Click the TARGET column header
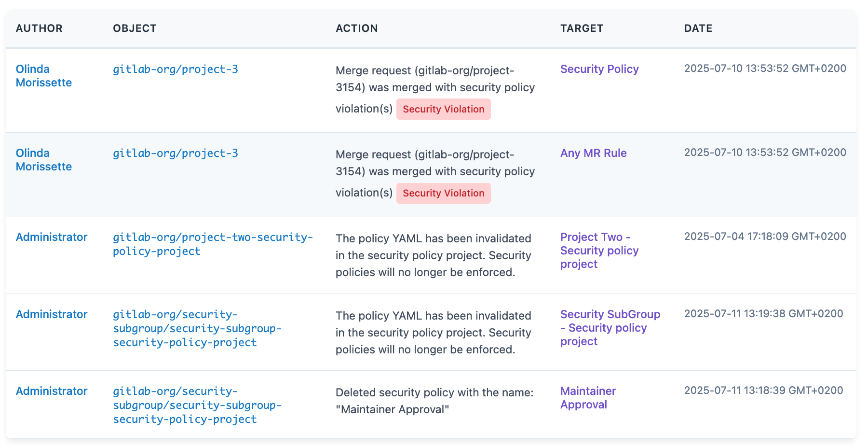Image resolution: width=868 pixels, height=448 pixels. [x=582, y=28]
